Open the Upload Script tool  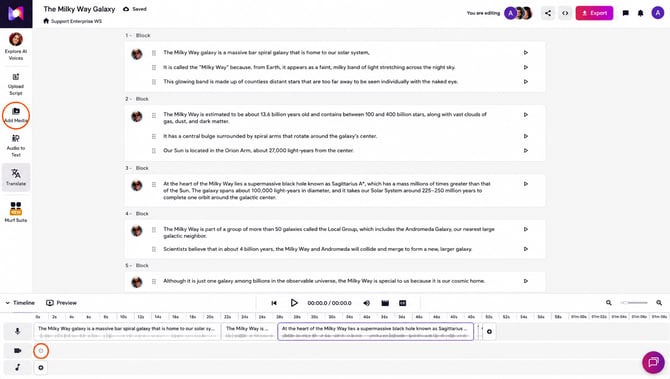(x=16, y=84)
